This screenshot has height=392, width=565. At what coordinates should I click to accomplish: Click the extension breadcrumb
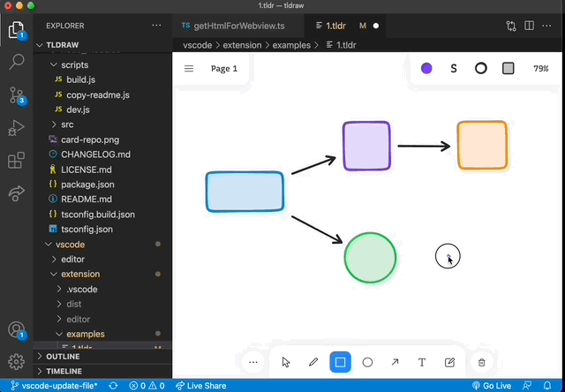pos(242,45)
